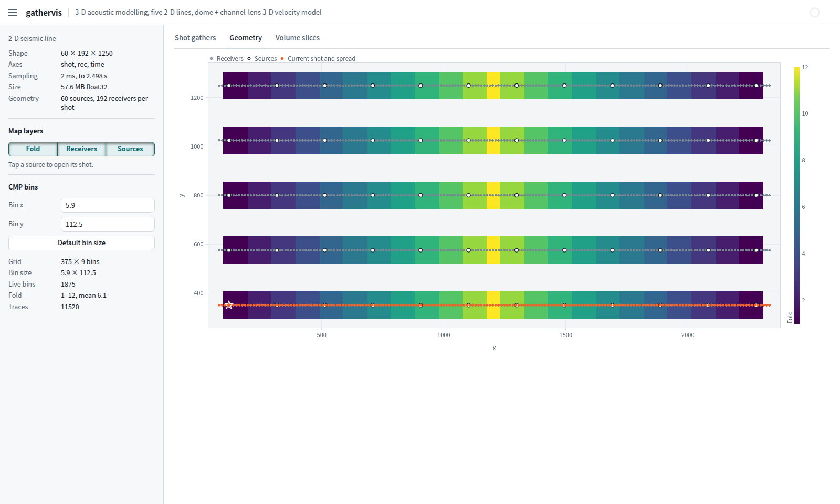Toggle Current shot and spread legend entry

click(x=318, y=59)
